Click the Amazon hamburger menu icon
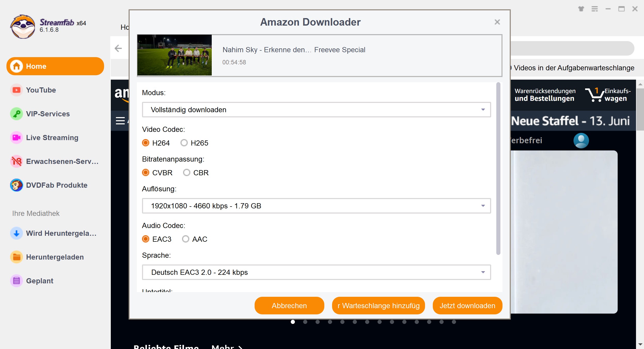644x349 pixels. 120,121
